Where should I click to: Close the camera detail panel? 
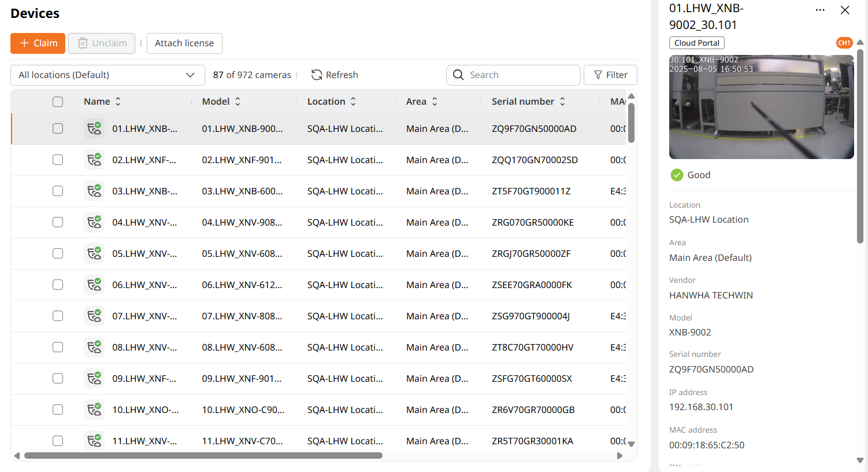click(845, 10)
